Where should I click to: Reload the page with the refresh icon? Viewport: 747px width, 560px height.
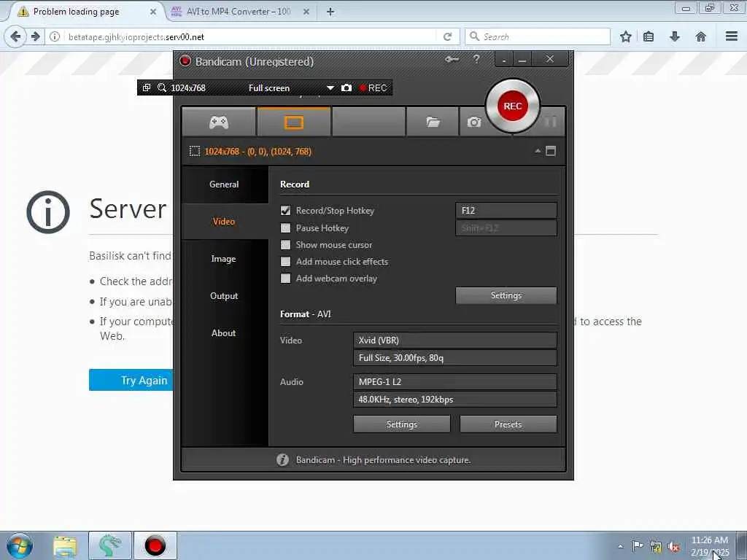tap(447, 36)
